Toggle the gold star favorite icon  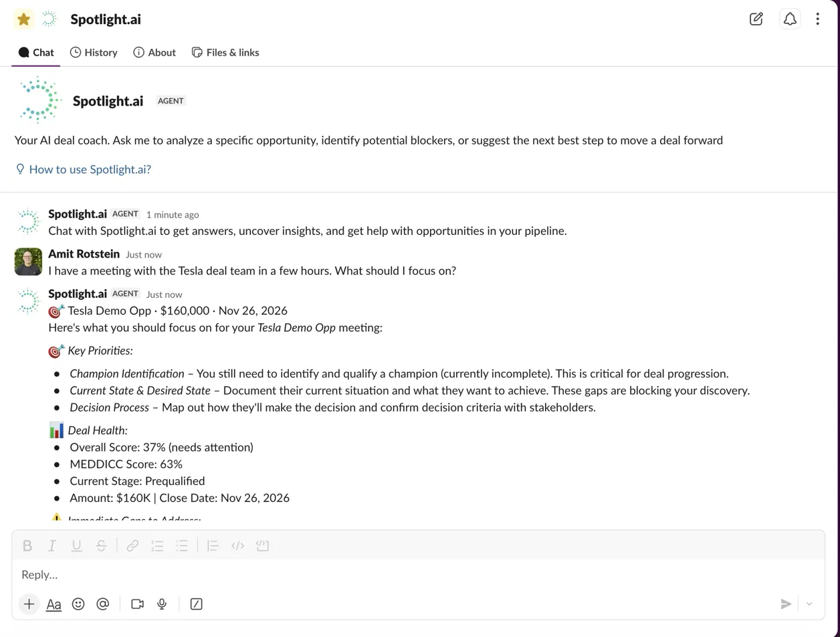(x=24, y=19)
